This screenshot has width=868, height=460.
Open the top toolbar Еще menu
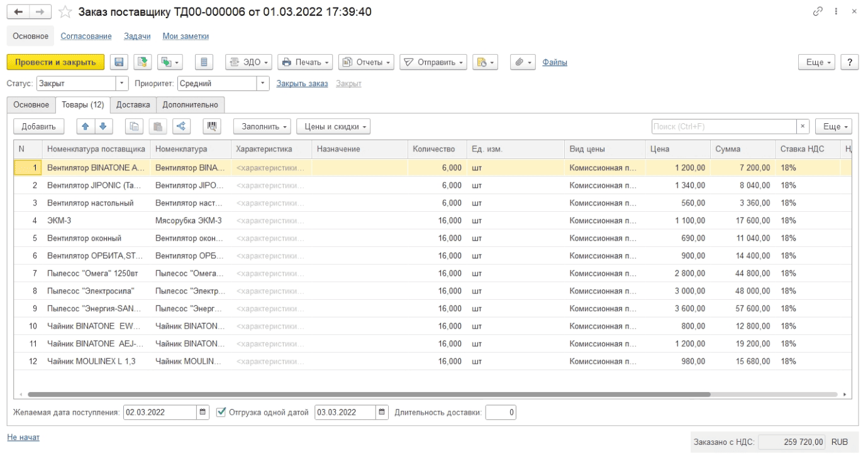tap(816, 62)
